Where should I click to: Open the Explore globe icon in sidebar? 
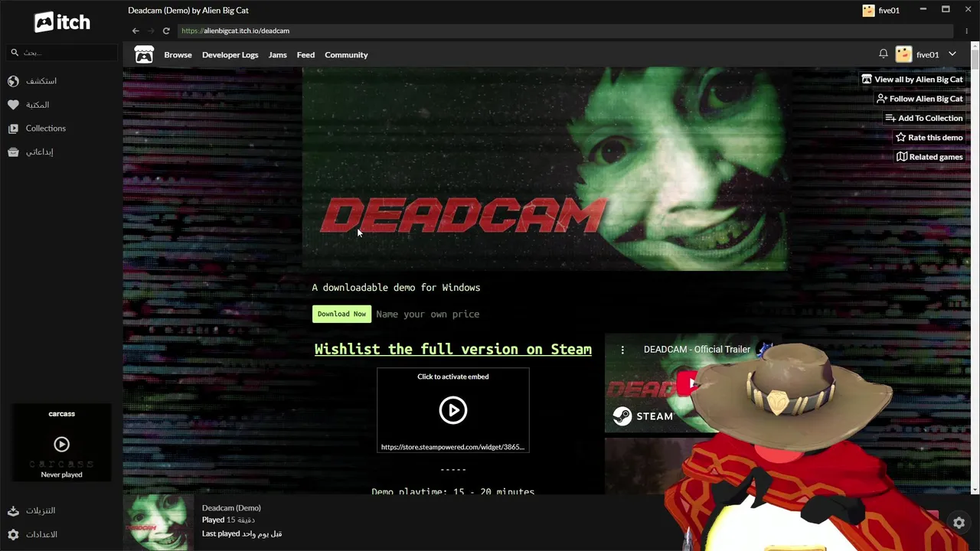[13, 81]
